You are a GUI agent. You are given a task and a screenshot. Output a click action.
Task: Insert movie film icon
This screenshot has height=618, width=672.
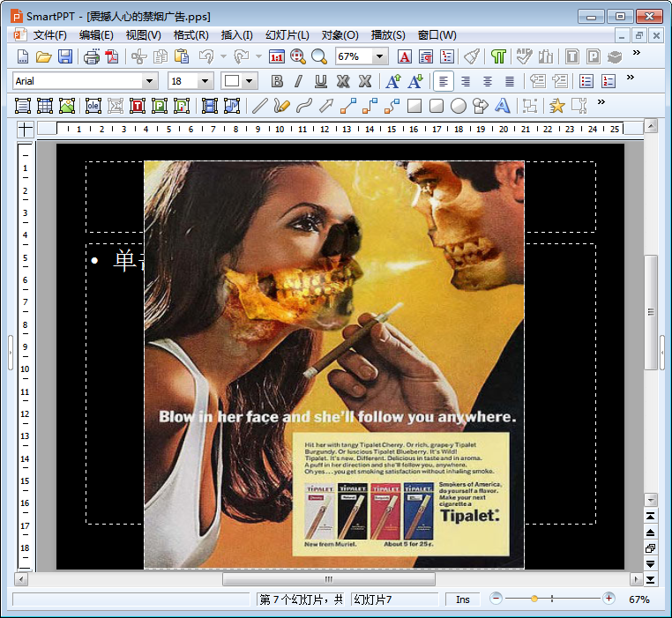tap(210, 106)
